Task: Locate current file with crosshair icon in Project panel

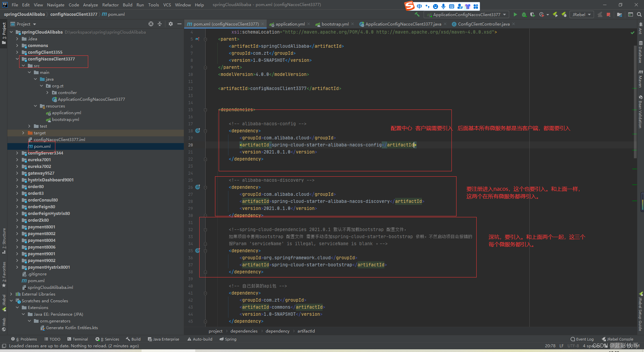Action: (151, 24)
